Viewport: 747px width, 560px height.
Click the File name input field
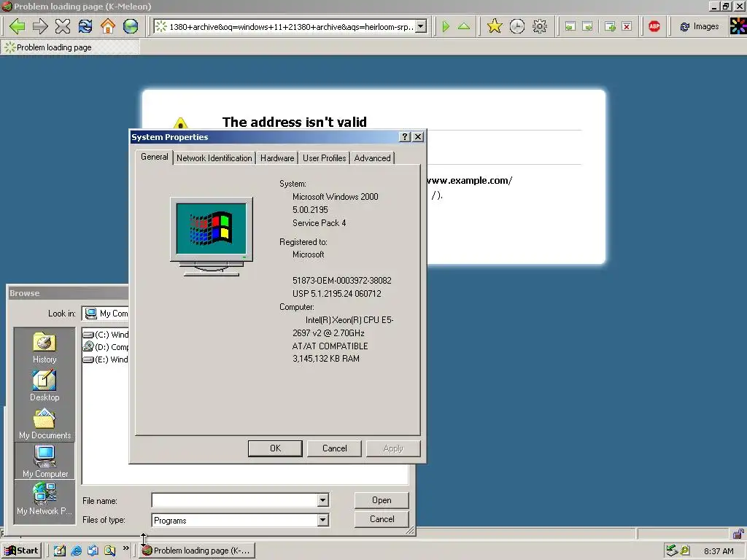coord(234,500)
